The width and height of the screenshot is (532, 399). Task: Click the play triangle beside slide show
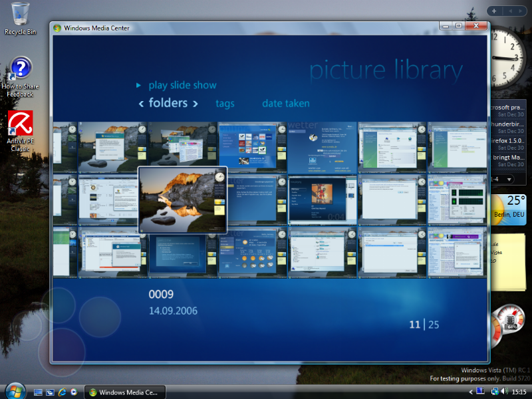pos(138,85)
